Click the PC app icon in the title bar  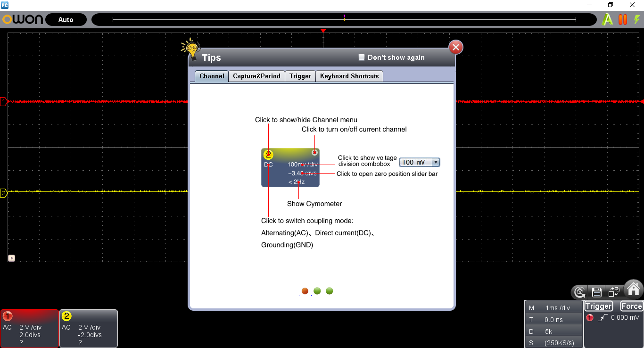[x=5, y=5]
